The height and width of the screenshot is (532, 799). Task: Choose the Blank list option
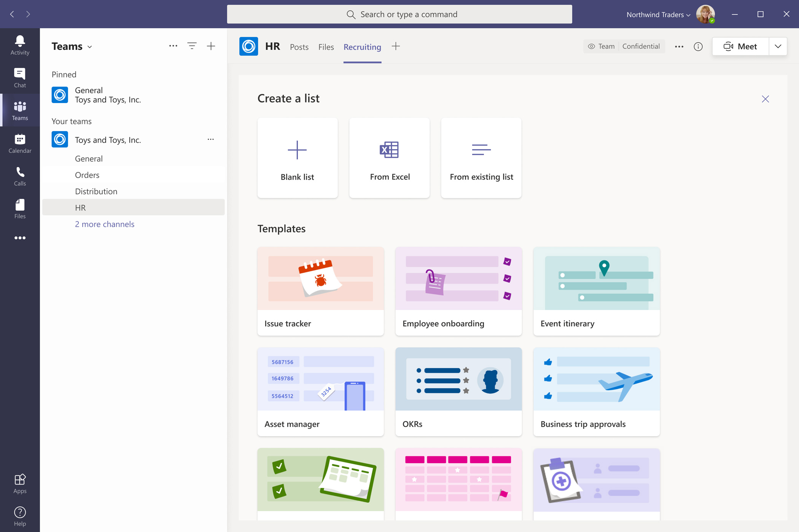coord(297,158)
